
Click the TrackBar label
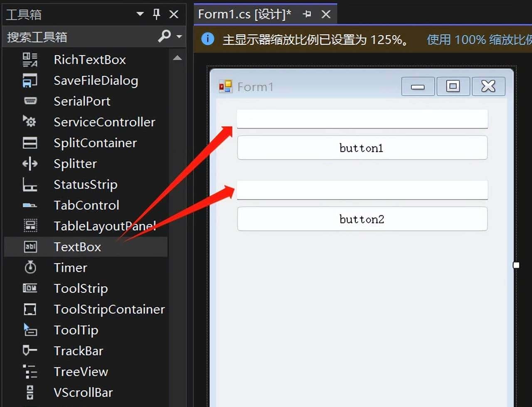tap(78, 351)
